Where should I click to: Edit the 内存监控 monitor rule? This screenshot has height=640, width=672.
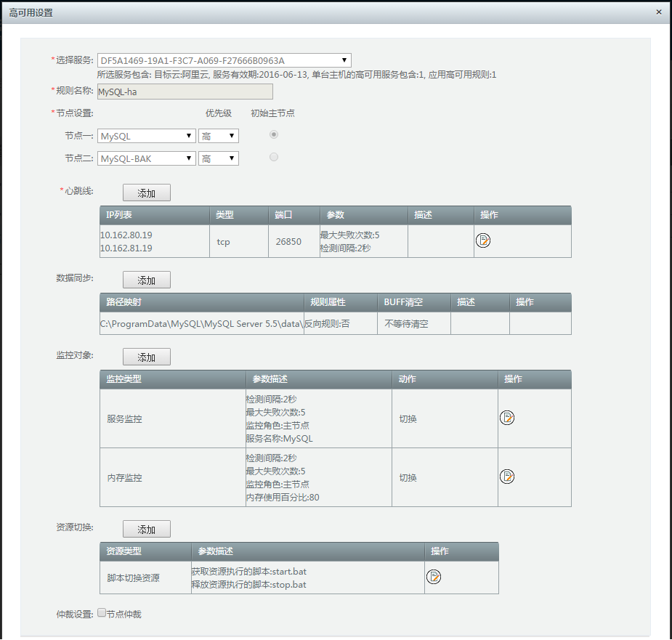point(507,477)
